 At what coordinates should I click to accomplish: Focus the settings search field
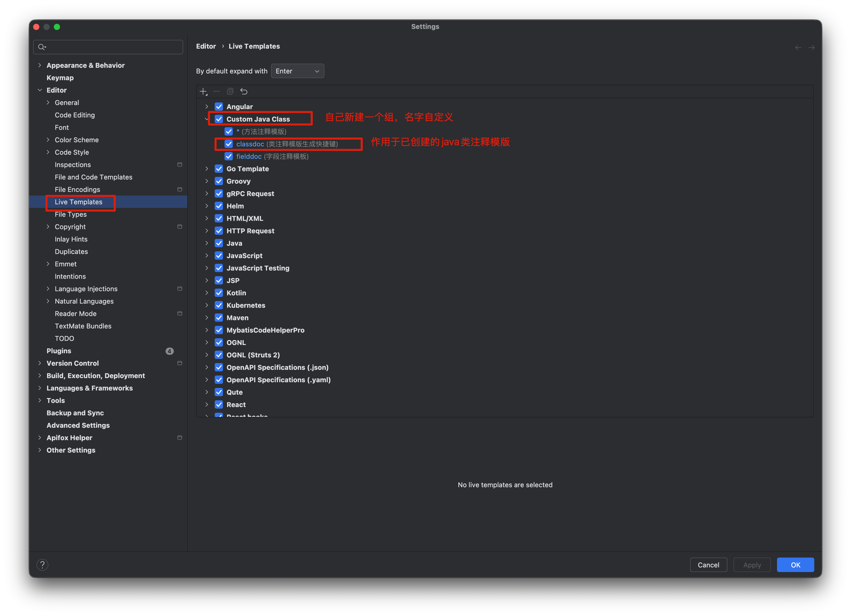click(113, 47)
